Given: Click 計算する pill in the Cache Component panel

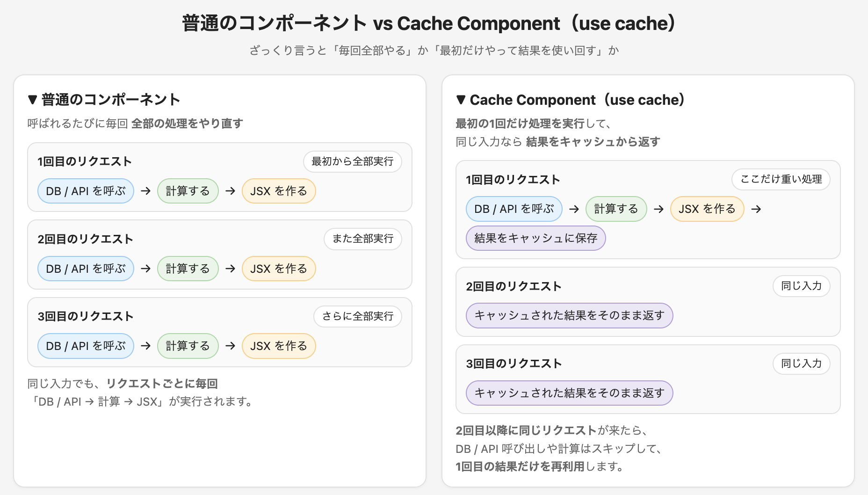Looking at the screenshot, I should tap(616, 209).
